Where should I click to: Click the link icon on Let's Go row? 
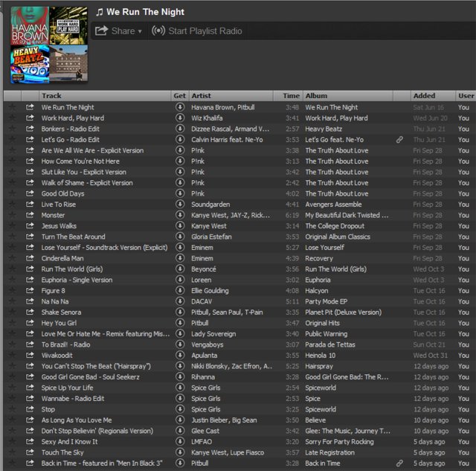[x=399, y=140]
